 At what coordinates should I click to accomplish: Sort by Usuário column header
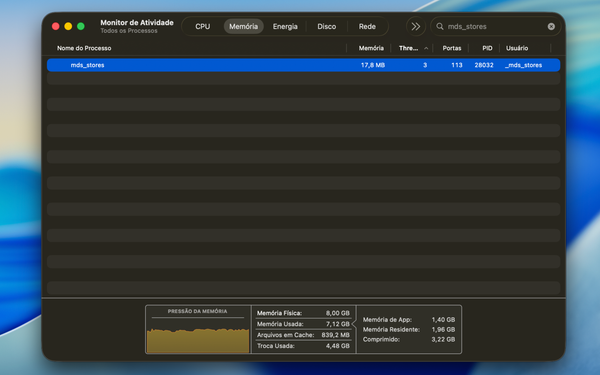[517, 48]
